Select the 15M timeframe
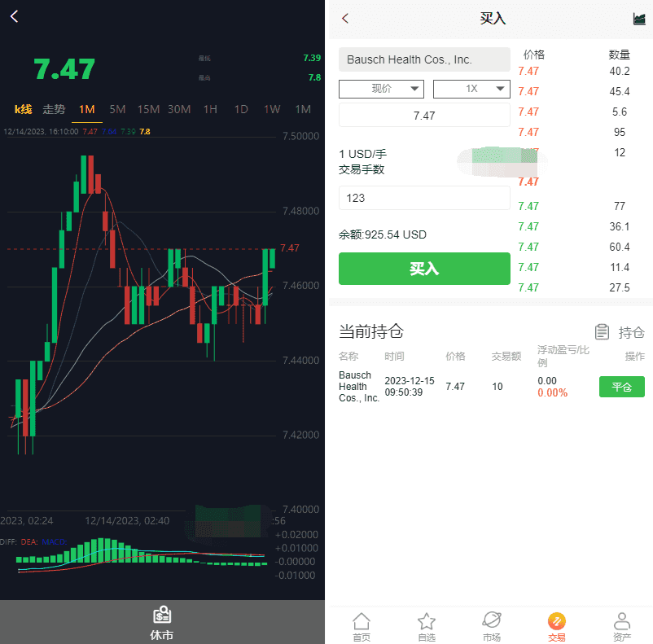The height and width of the screenshot is (644, 653). tap(148, 109)
